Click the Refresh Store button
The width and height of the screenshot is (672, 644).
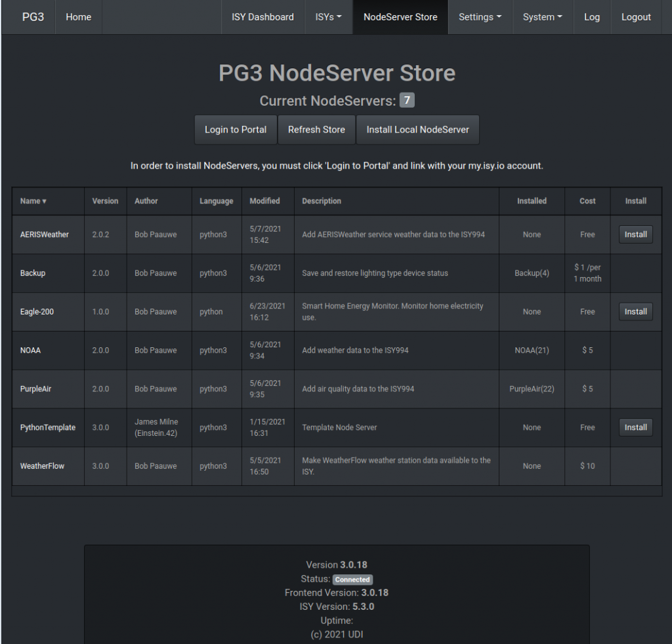(316, 129)
